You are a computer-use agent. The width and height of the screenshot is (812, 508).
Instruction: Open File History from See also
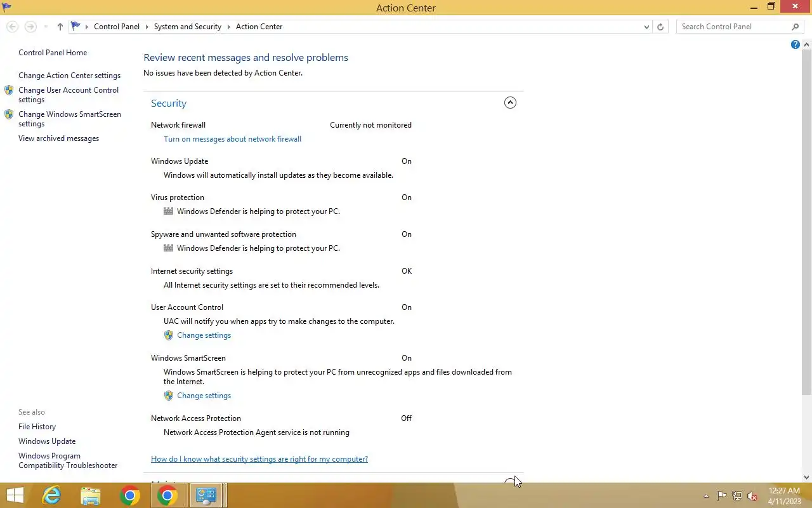pos(37,427)
